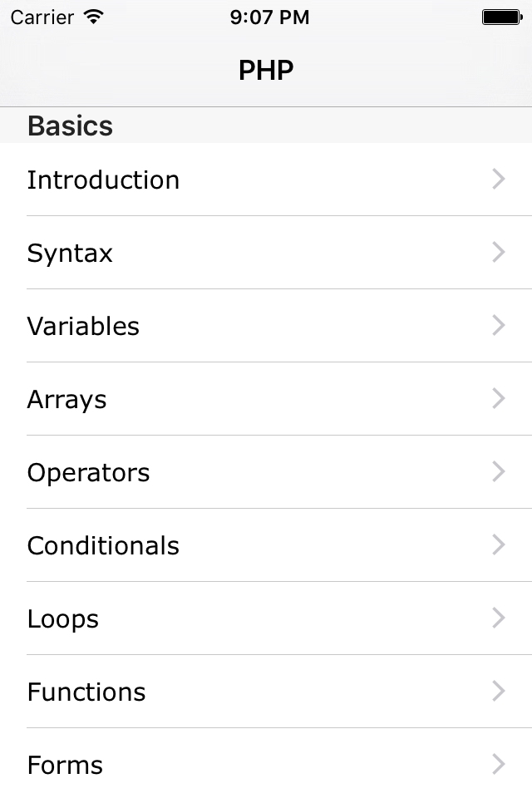Tap the Variables chevron arrow

(498, 326)
